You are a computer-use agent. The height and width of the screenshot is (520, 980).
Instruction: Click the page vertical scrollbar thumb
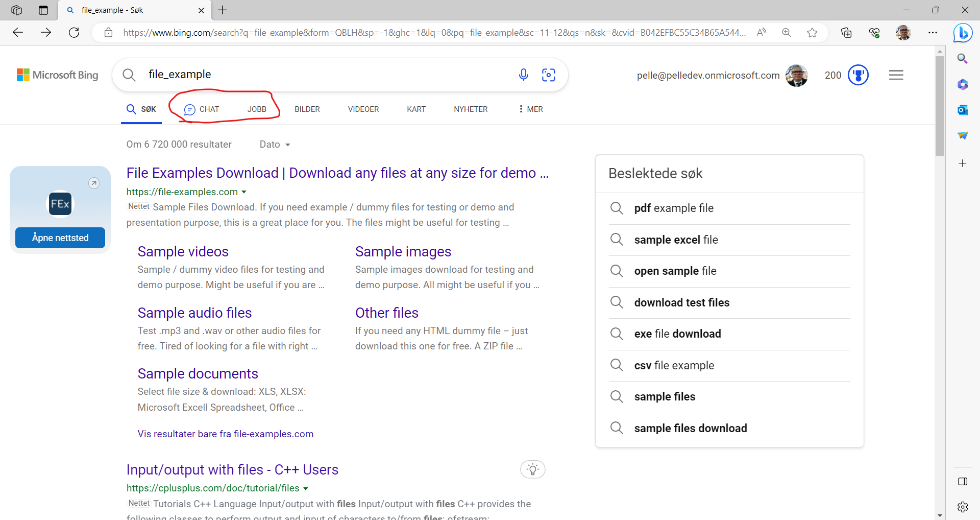(x=940, y=106)
